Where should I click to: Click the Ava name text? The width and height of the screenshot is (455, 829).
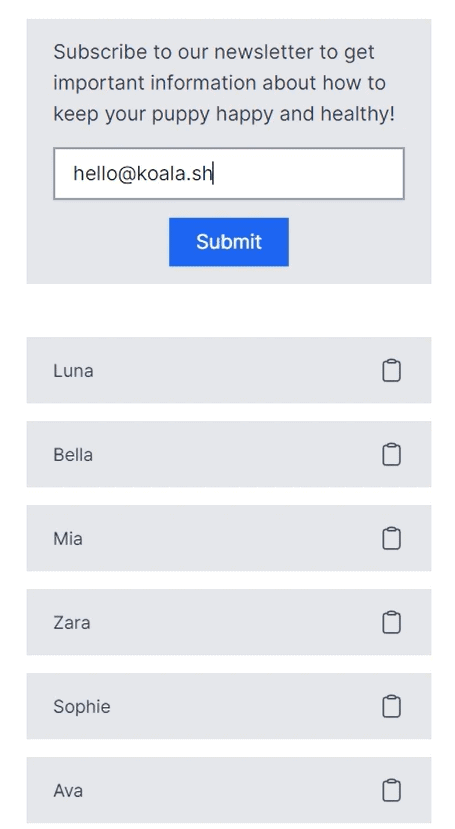tap(68, 791)
